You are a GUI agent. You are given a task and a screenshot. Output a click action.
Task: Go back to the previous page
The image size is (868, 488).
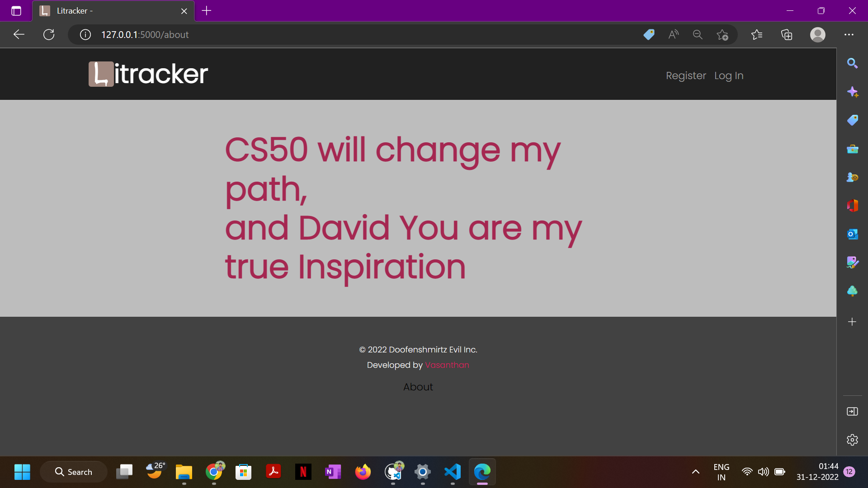(19, 34)
